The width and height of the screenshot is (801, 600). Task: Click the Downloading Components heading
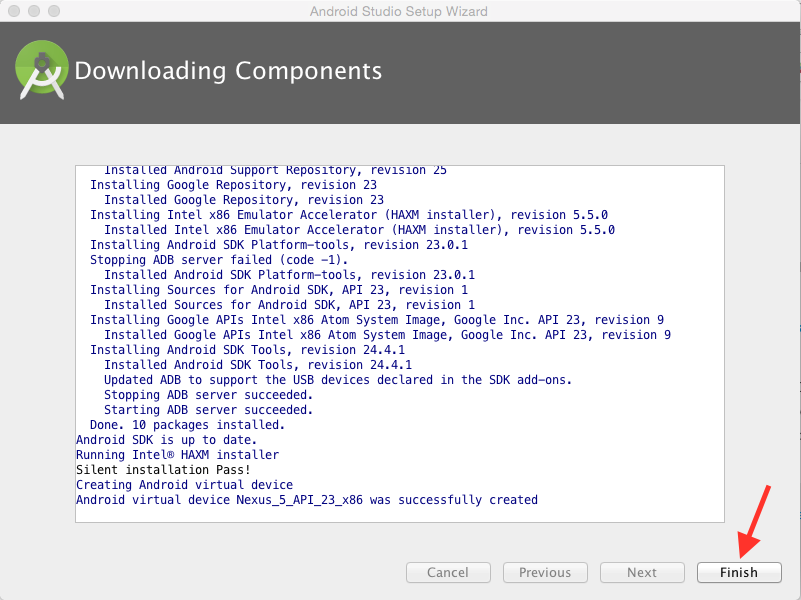coord(228,70)
